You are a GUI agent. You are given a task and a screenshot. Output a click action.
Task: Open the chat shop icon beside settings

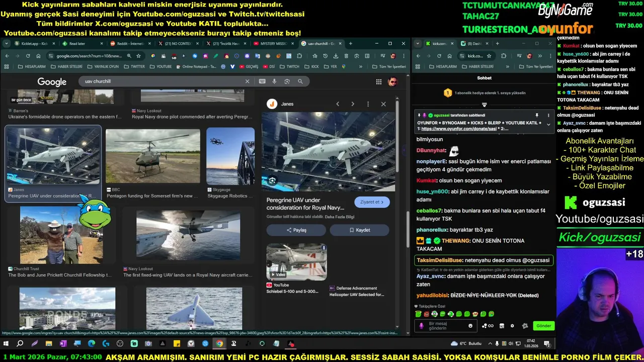point(502,326)
